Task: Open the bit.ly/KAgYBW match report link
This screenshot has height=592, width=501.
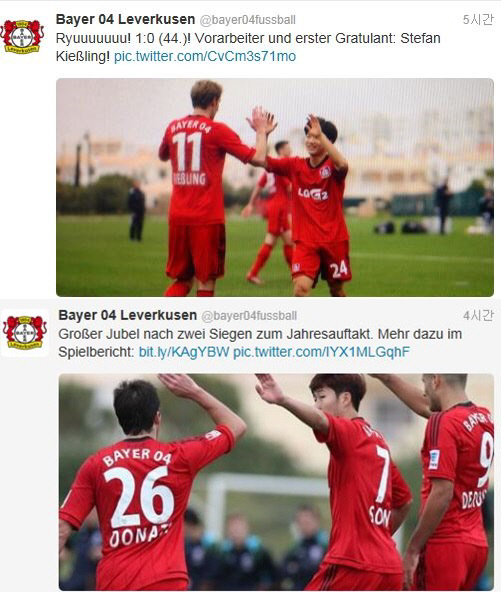Action: [x=184, y=352]
